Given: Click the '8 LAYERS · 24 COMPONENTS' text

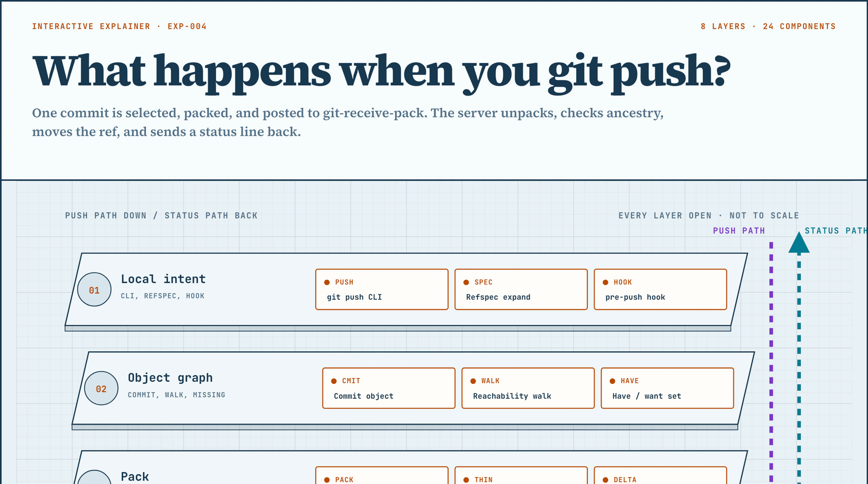Looking at the screenshot, I should 768,26.
